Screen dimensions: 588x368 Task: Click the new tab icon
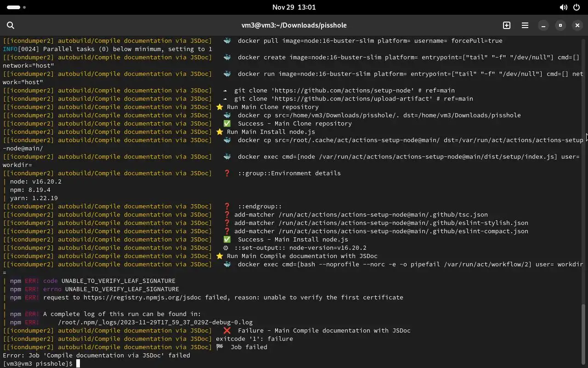(507, 25)
